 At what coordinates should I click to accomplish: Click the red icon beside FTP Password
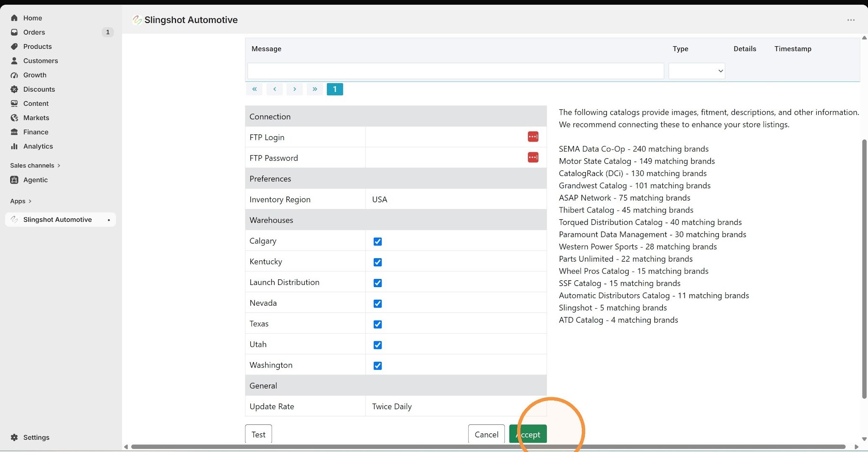(x=533, y=157)
